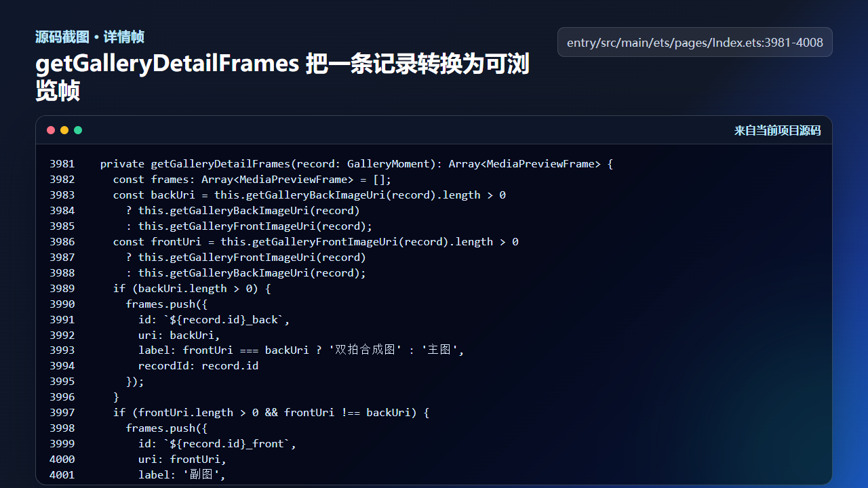Click the 'const frames: Array<MediaPreviewFrame>' line
This screenshot has height=488, width=868.
pyautogui.click(x=252, y=180)
